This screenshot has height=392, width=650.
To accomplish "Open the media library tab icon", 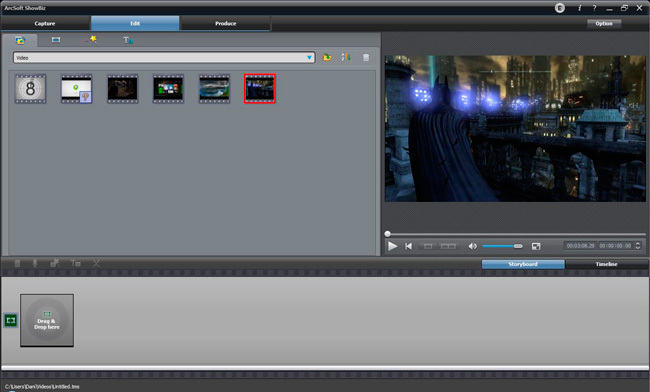I will pyautogui.click(x=20, y=40).
